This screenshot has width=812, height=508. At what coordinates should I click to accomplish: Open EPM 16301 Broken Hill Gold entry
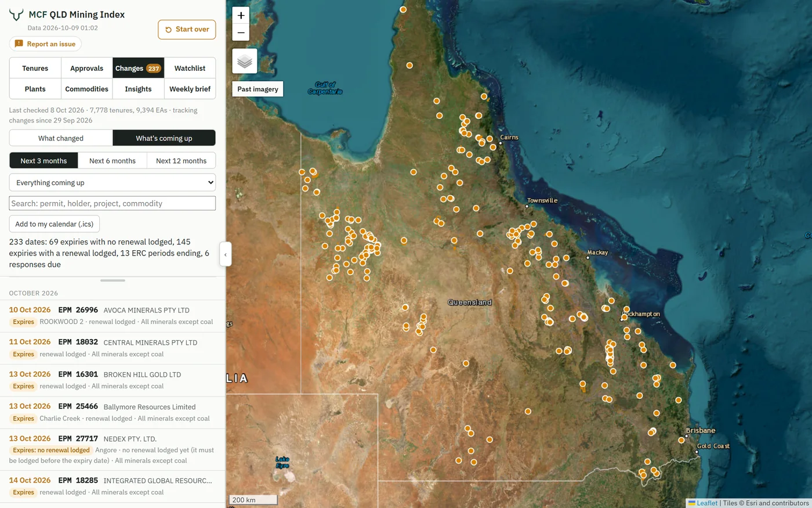[113, 380]
